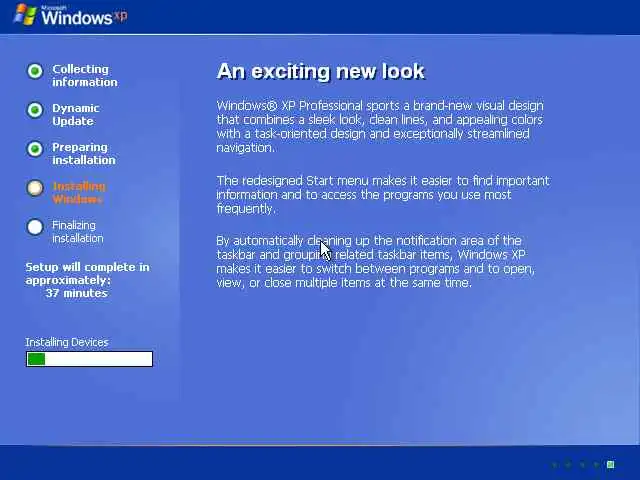Click the Installing Devices progress bar
Screen dimensions: 640x480
pos(89,359)
